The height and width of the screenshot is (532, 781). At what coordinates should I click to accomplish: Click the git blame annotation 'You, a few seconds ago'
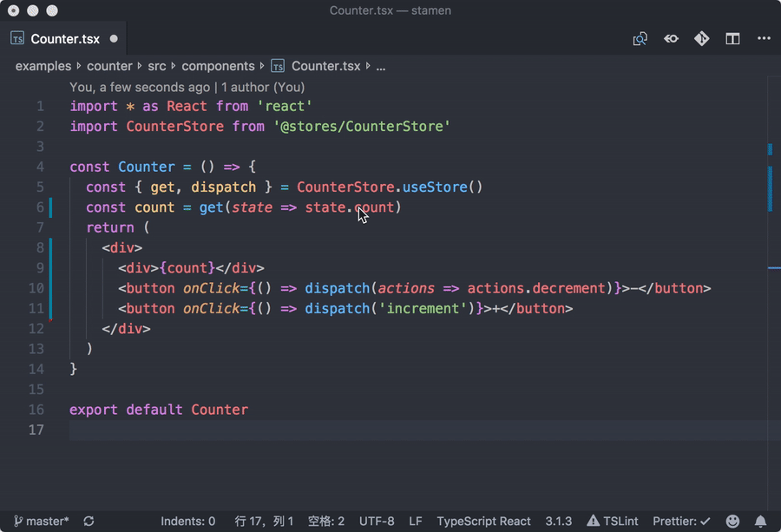pyautogui.click(x=140, y=87)
